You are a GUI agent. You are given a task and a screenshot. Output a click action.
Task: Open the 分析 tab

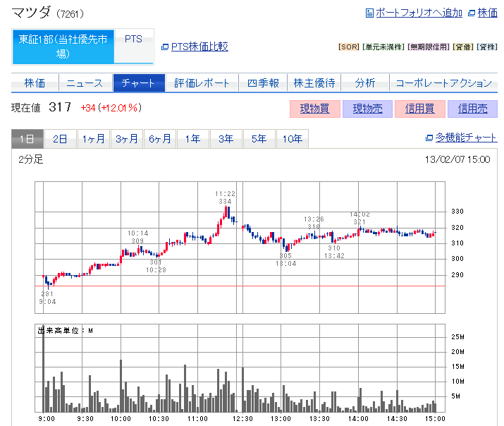pos(364,83)
